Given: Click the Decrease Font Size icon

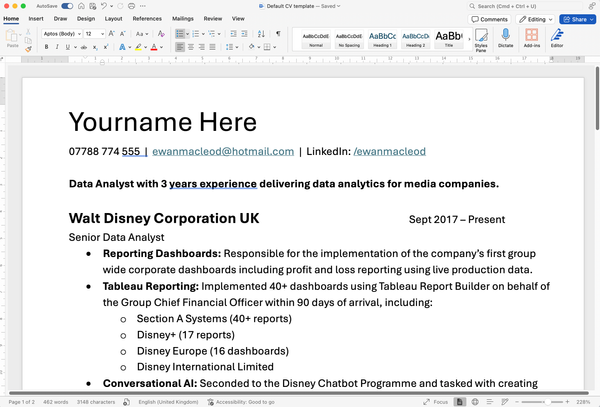Looking at the screenshot, I should (x=122, y=34).
